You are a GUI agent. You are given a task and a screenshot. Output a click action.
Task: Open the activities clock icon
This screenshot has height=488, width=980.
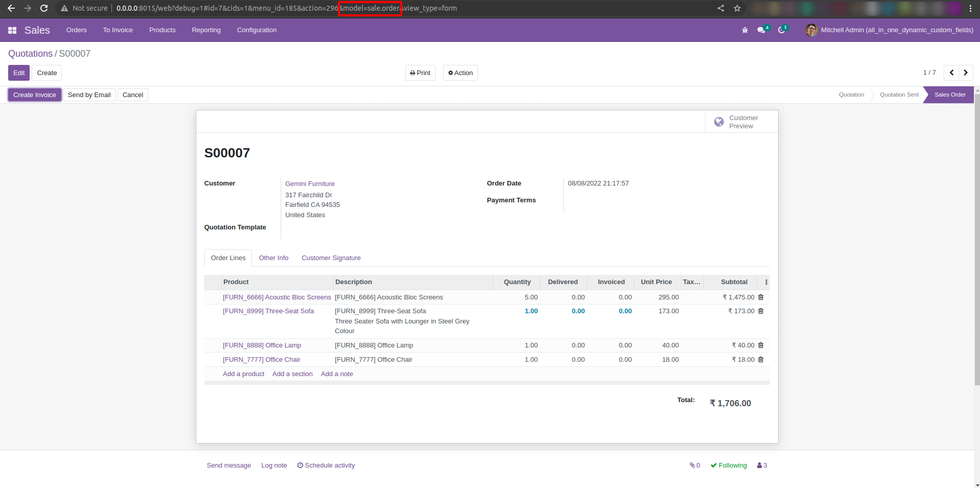coord(781,30)
